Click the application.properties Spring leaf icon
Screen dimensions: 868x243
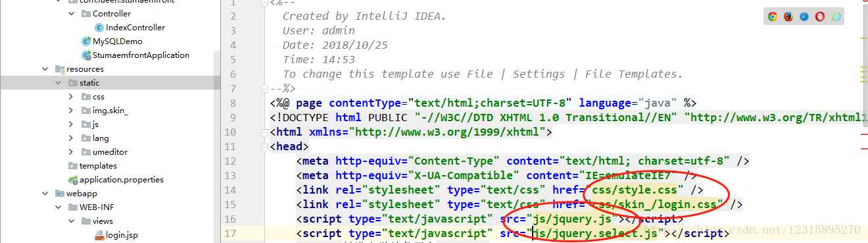point(73,180)
